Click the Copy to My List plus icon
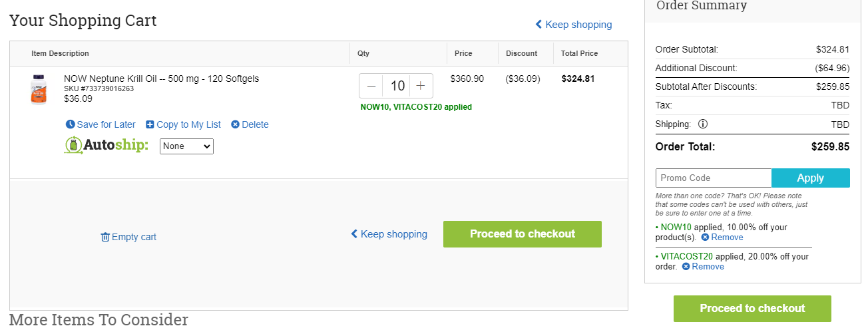 pos(150,124)
